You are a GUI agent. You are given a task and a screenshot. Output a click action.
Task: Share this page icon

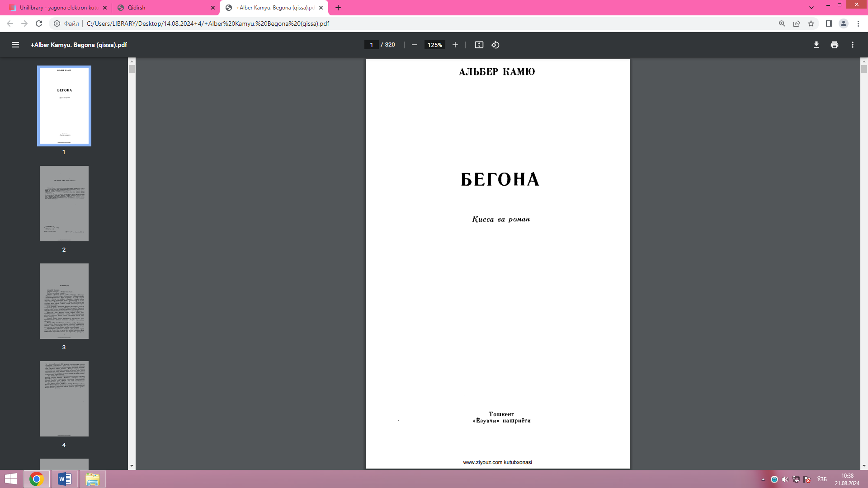[797, 23]
